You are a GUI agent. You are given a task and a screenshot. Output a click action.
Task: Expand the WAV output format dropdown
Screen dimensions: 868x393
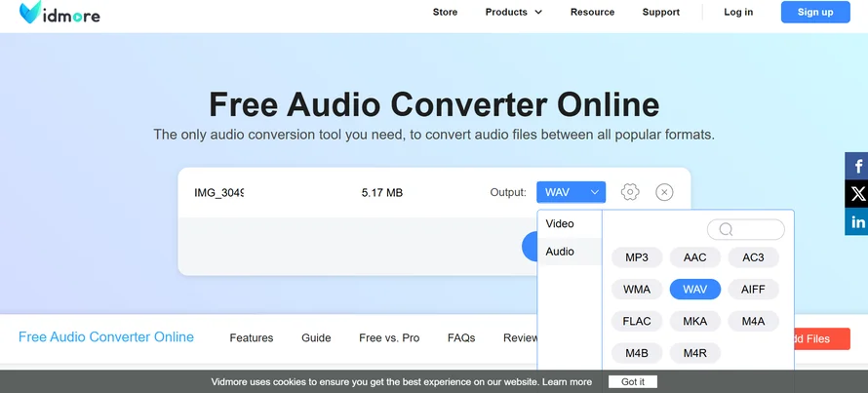click(x=571, y=192)
